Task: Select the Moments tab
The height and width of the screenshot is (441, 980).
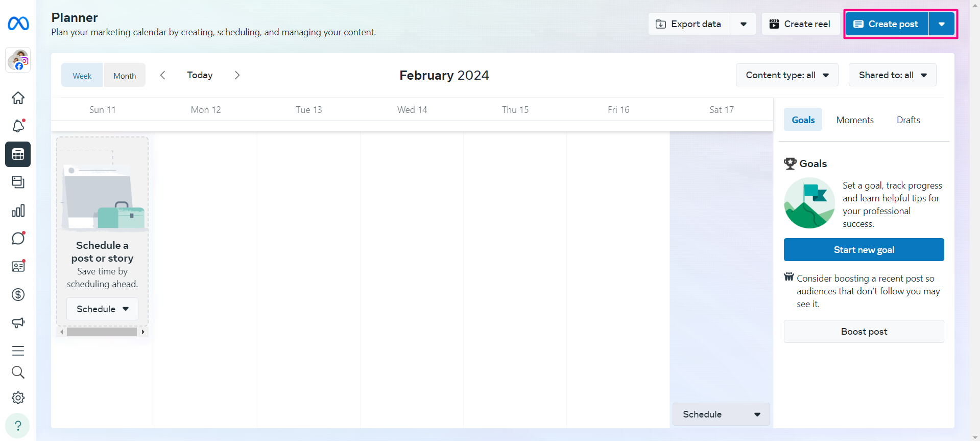Action: pyautogui.click(x=855, y=120)
